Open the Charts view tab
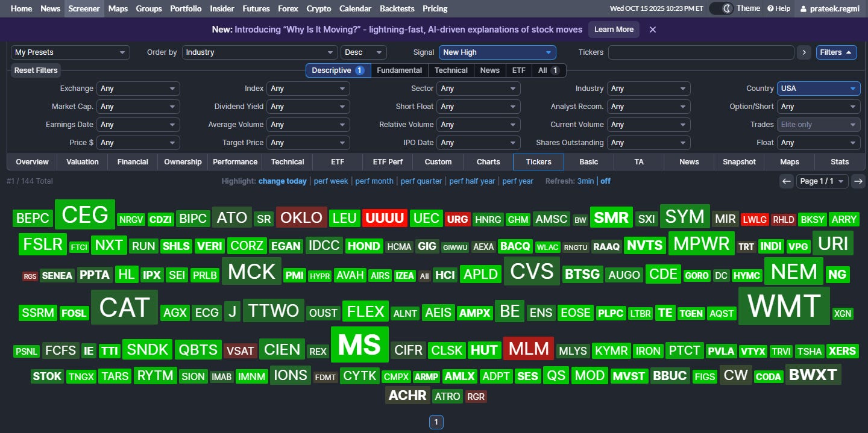This screenshot has height=433, width=868. click(488, 162)
